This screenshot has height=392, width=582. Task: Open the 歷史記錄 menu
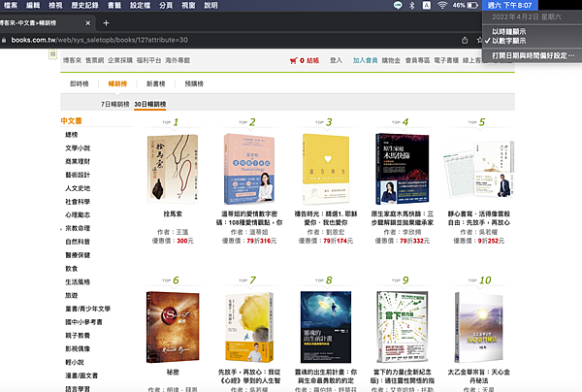pos(84,5)
